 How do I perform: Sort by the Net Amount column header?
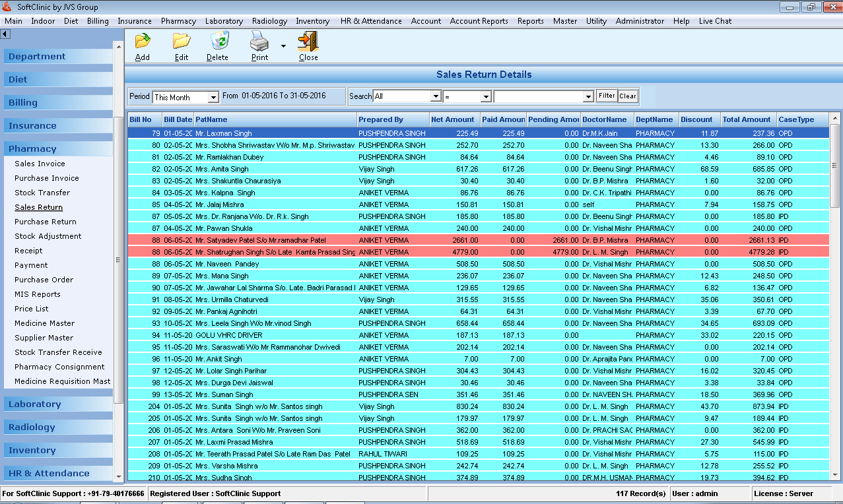click(453, 119)
